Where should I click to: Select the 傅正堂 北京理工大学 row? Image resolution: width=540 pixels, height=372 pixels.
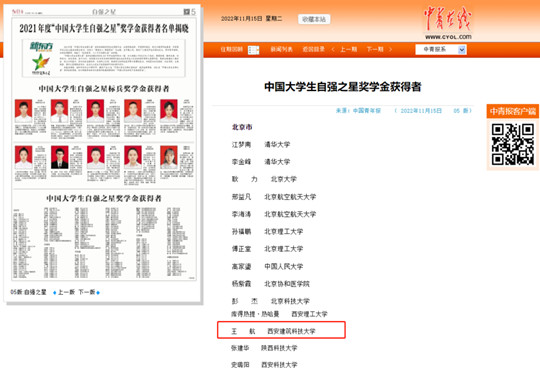tap(267, 249)
